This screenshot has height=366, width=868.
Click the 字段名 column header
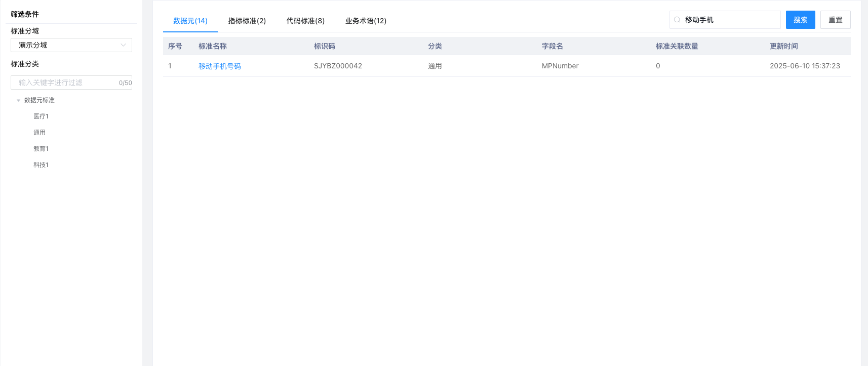(x=553, y=46)
